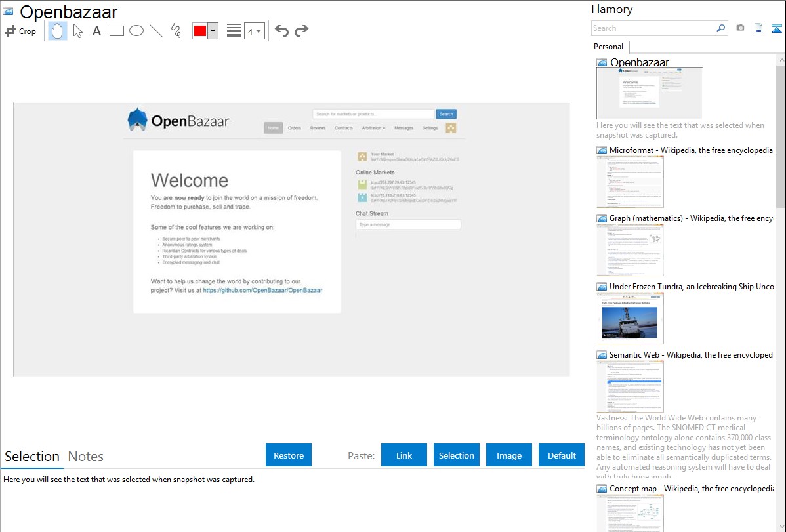The height and width of the screenshot is (532, 786).
Task: Click the Under Frozen Tundra title text
Action: (x=692, y=286)
